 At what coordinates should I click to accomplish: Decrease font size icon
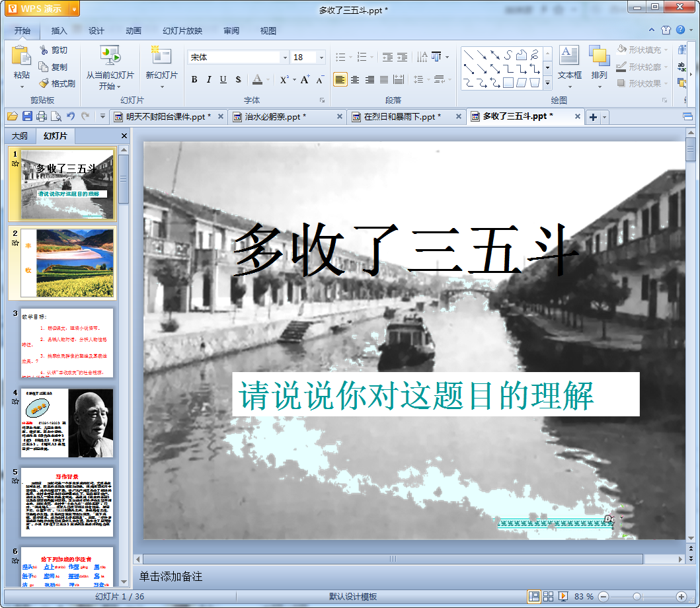(320, 80)
